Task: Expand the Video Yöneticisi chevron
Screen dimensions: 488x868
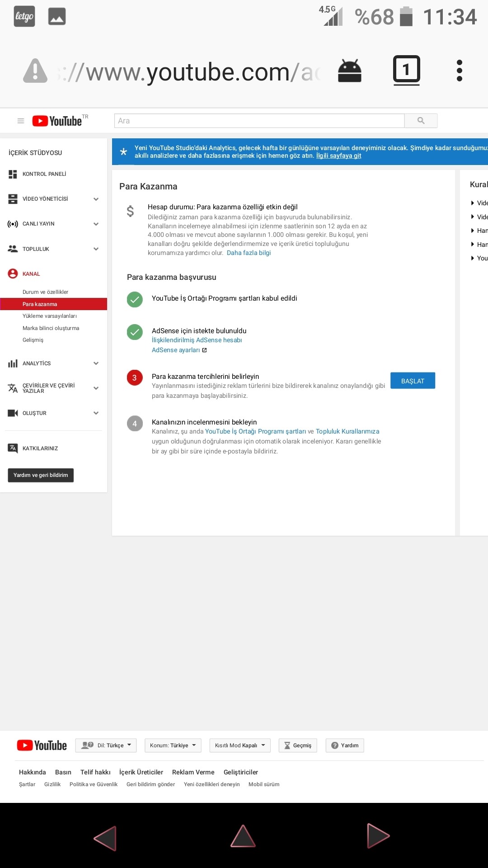Action: click(96, 199)
